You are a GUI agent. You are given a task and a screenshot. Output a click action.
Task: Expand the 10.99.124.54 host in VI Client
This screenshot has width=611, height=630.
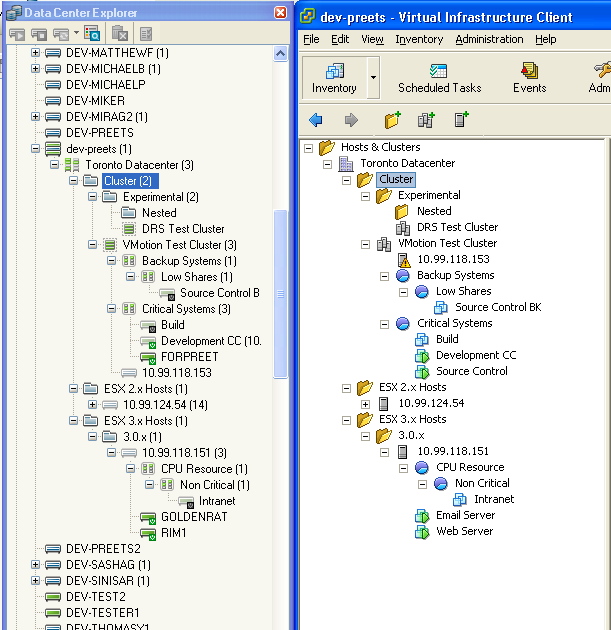(x=365, y=404)
